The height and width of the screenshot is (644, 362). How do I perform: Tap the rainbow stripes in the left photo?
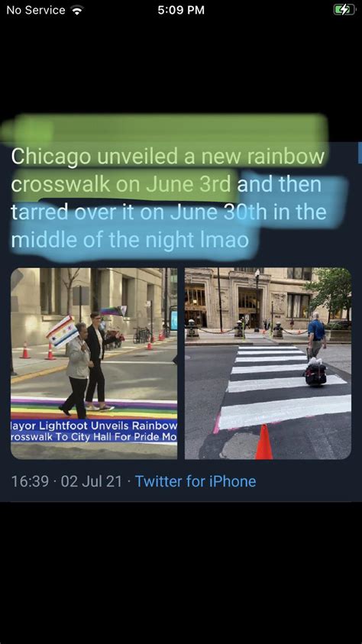(94, 408)
